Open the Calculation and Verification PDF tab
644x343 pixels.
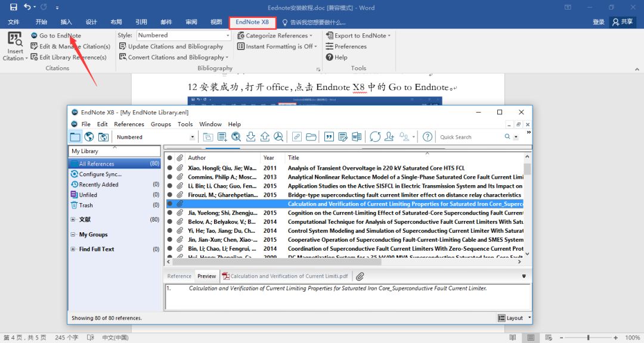click(x=286, y=276)
